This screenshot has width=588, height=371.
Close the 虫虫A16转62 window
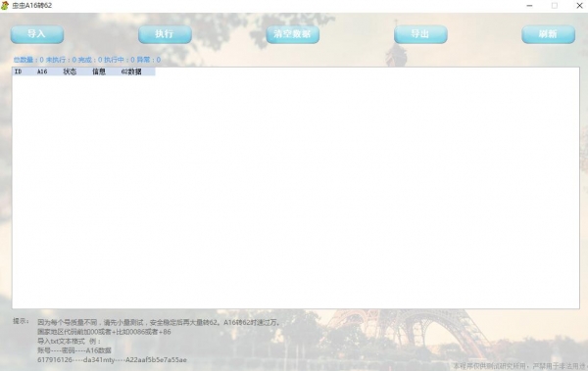pos(579,6)
